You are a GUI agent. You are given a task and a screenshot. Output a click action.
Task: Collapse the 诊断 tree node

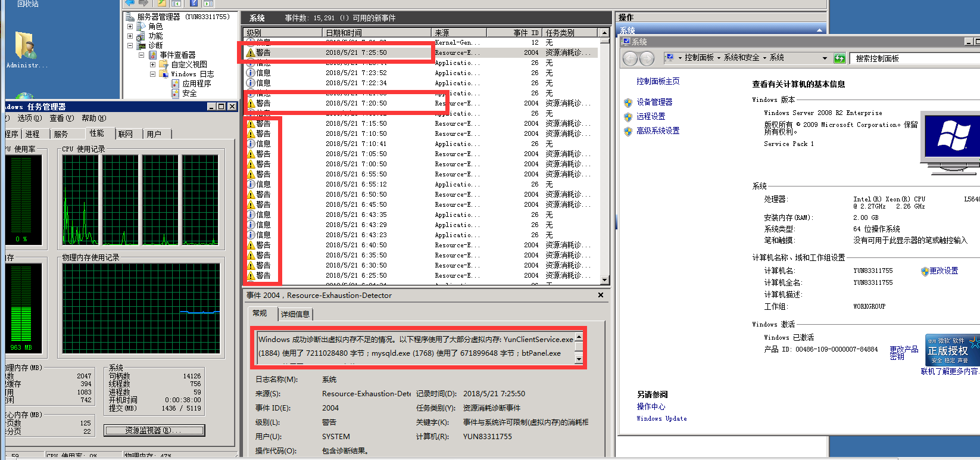[x=130, y=45]
